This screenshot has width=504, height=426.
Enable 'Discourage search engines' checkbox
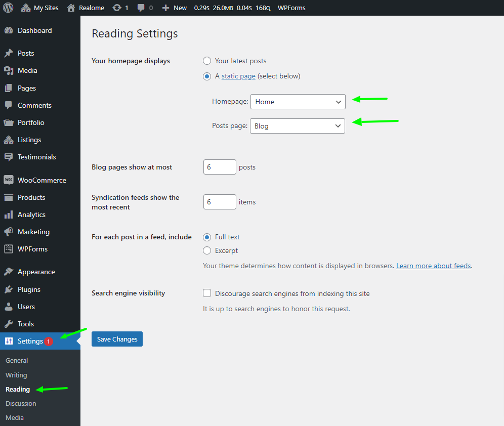point(207,293)
